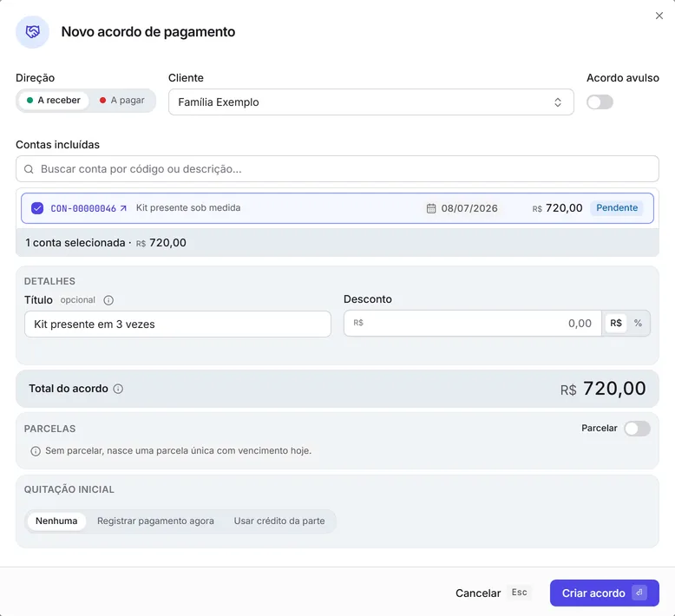Screen dimensions: 675x616
Task: Toggle the Acordo avulso switch
Action: tap(600, 102)
